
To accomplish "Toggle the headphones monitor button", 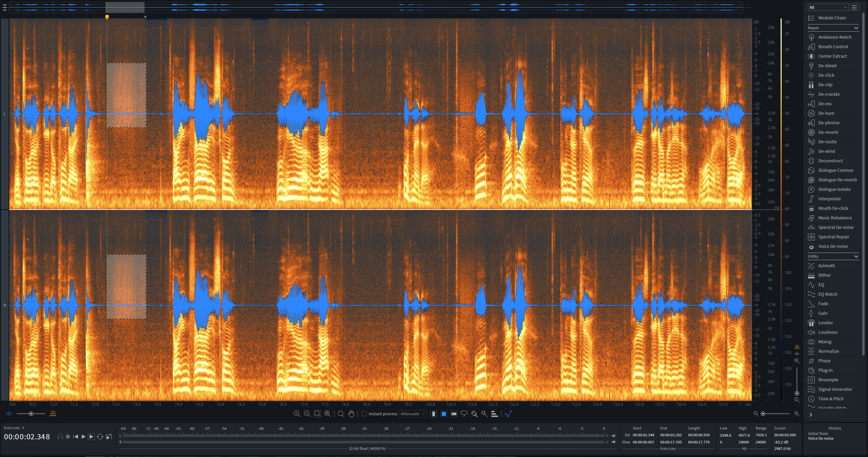I will pyautogui.click(x=60, y=437).
